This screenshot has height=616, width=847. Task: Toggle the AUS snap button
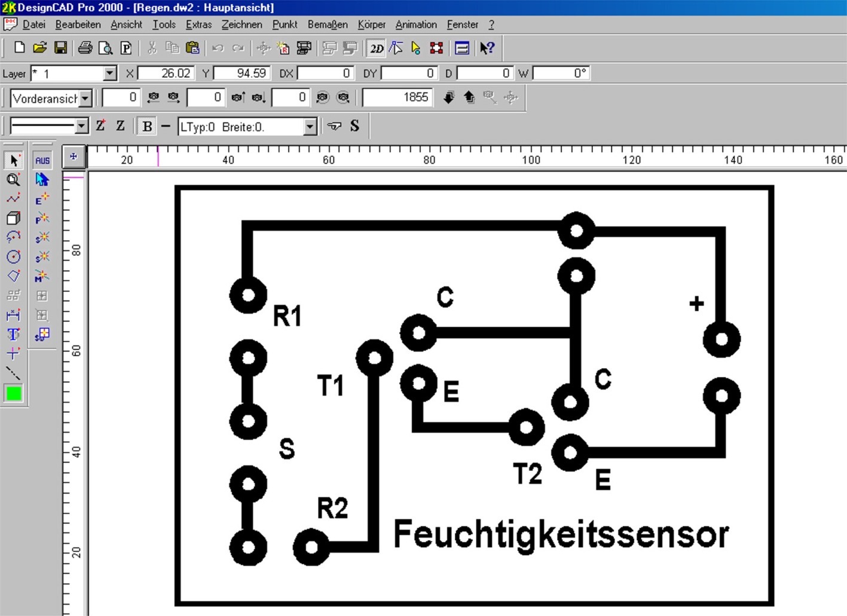point(42,160)
